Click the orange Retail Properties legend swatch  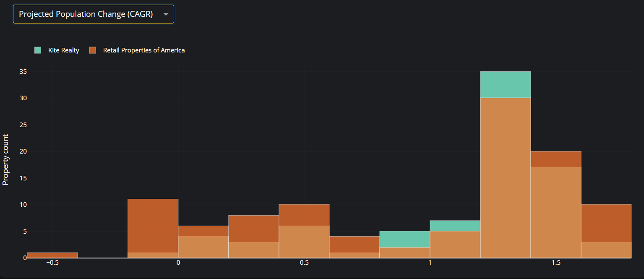pyautogui.click(x=93, y=50)
